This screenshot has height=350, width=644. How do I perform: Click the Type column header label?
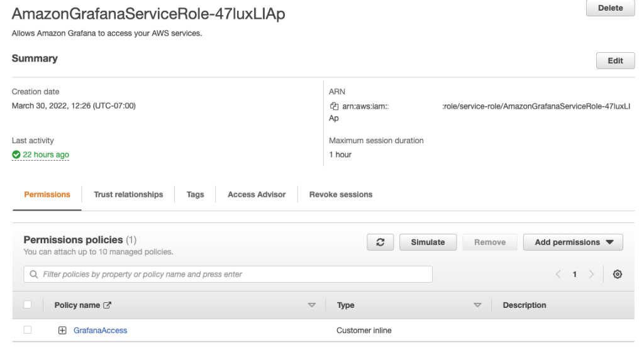coord(346,305)
